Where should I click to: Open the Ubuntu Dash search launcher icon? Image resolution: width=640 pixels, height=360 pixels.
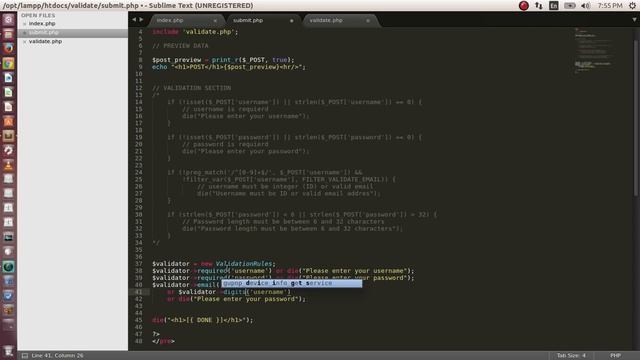point(8,19)
